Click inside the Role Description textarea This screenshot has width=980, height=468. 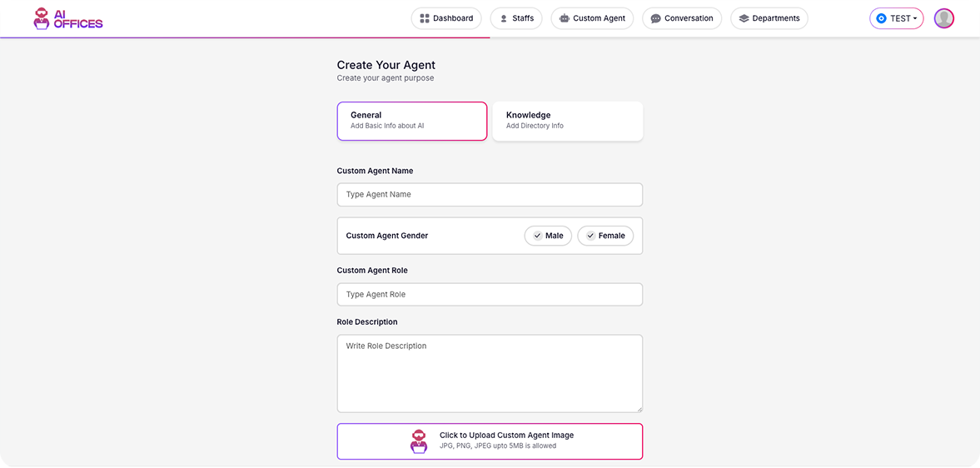click(x=490, y=373)
